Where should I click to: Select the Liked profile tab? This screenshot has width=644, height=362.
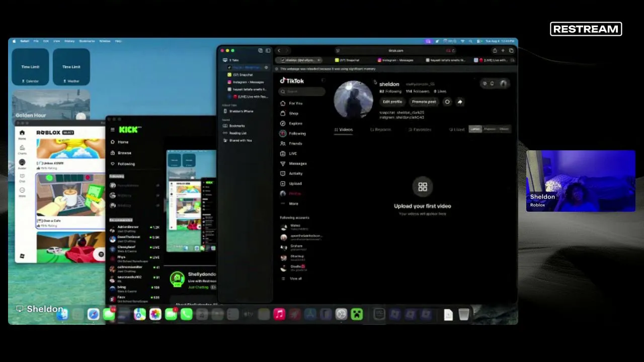pyautogui.click(x=457, y=130)
